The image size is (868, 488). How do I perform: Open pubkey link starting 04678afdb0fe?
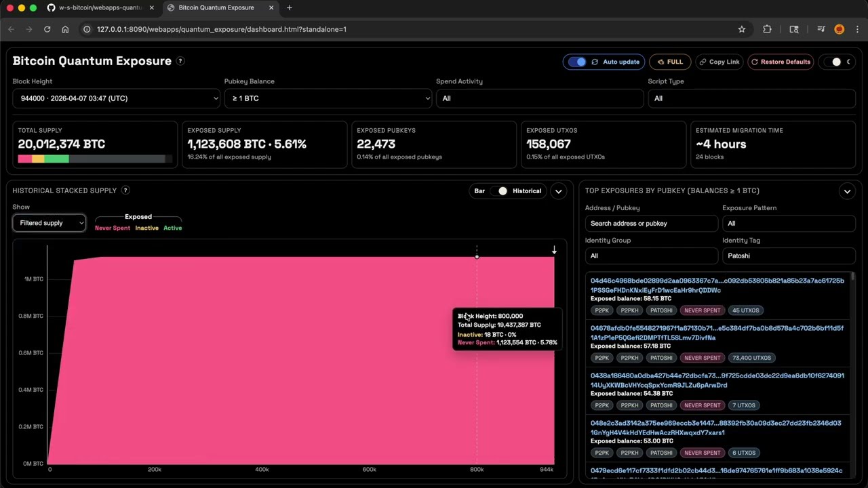point(717,328)
